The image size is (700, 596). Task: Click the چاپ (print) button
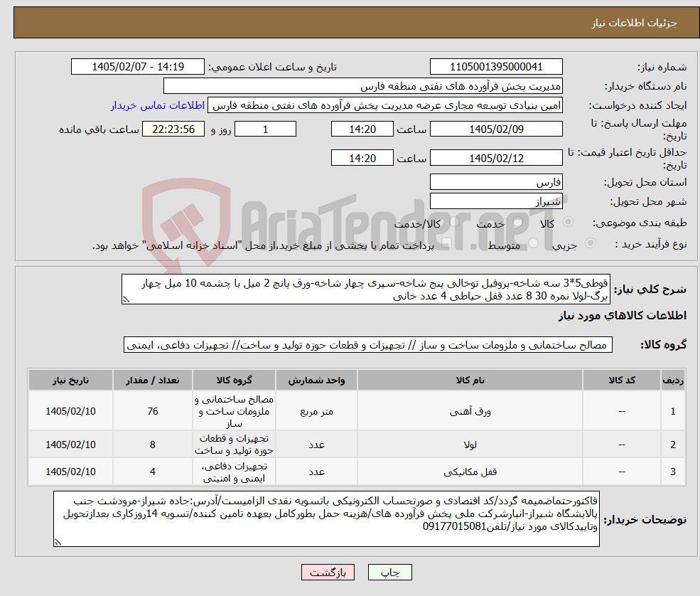pyautogui.click(x=389, y=573)
